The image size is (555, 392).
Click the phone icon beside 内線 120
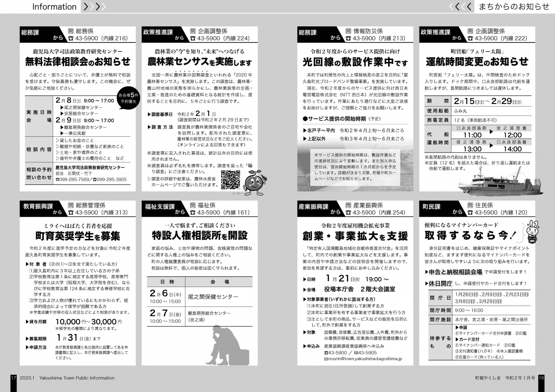pyautogui.click(x=471, y=213)
